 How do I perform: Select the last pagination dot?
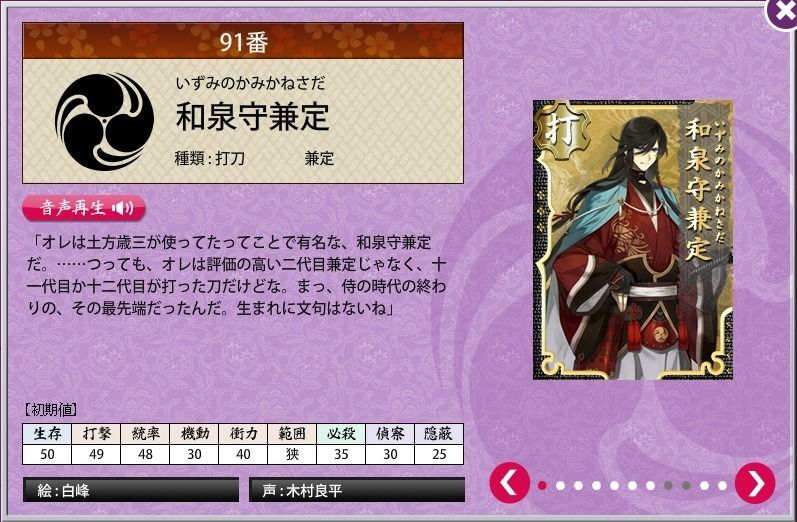click(722, 485)
